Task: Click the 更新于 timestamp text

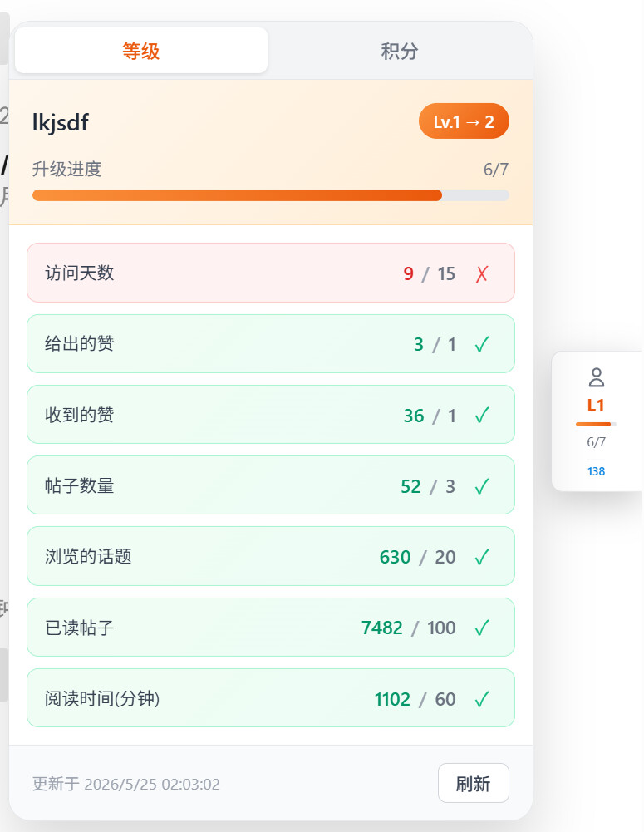Action: coord(125,784)
